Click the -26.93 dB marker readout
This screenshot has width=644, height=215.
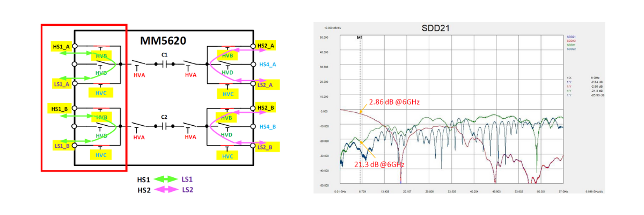point(597,95)
